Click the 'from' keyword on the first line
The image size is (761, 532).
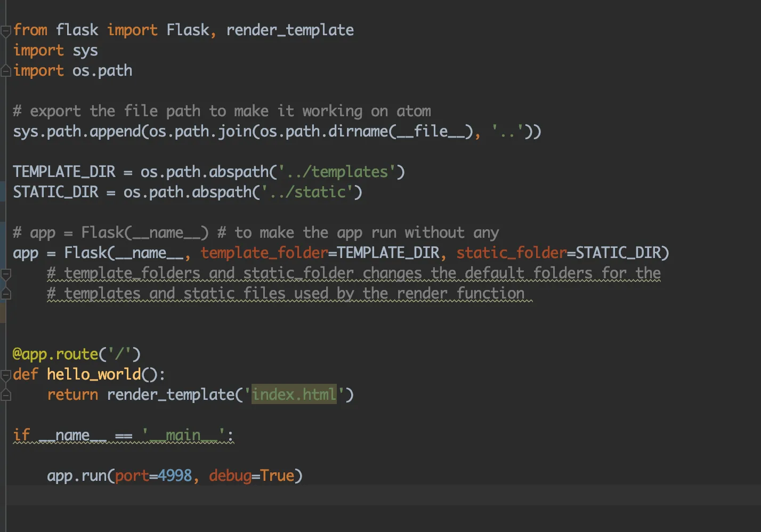point(30,30)
